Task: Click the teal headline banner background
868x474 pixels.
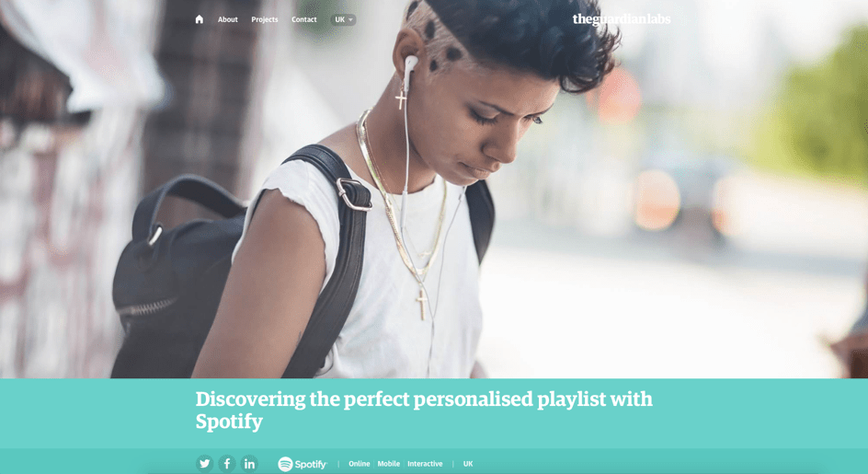Action: pos(434,413)
